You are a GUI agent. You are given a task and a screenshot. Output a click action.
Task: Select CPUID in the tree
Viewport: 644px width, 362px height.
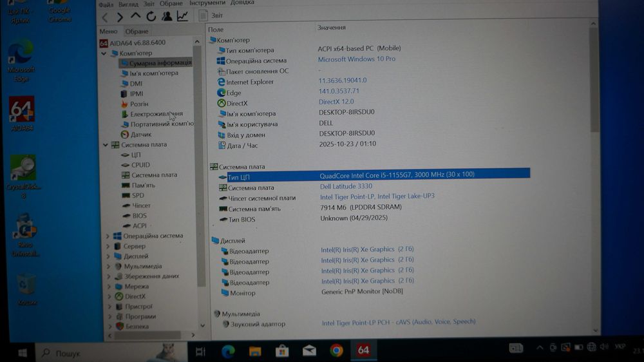[136, 165]
